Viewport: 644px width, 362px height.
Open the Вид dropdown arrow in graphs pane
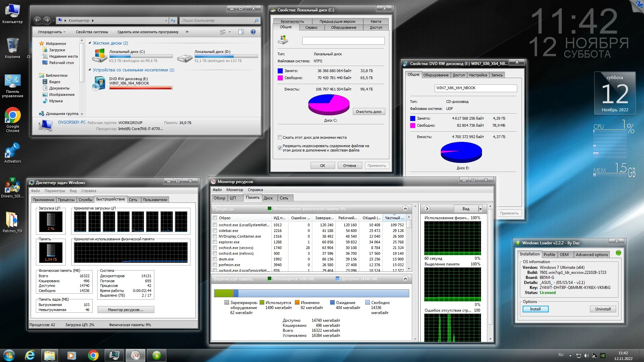[480, 209]
